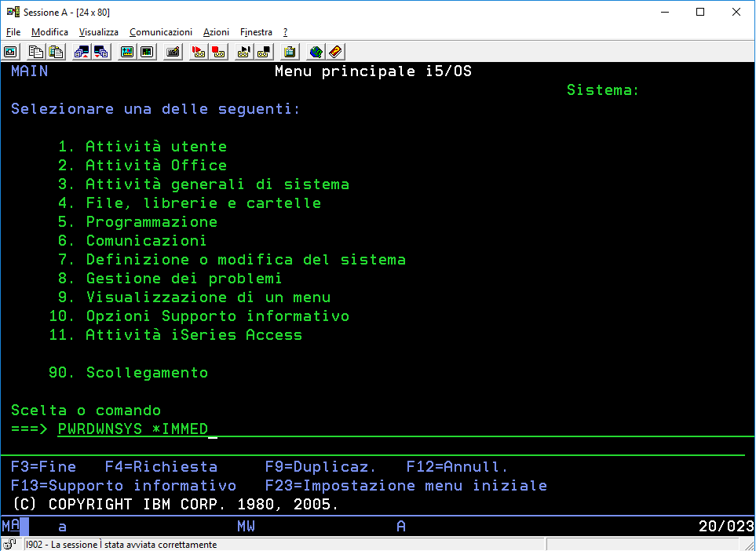Click the MAIN menu identifier text
Viewport: 756px width, 551px height.
[x=29, y=71]
